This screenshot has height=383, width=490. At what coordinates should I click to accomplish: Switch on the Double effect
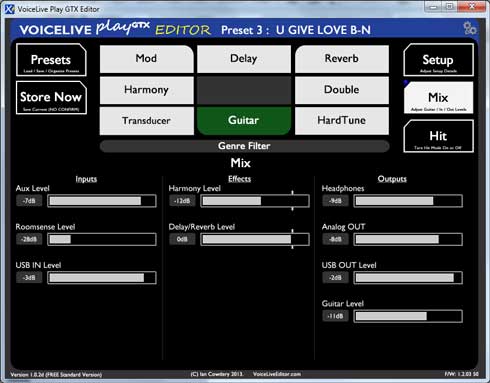click(342, 90)
